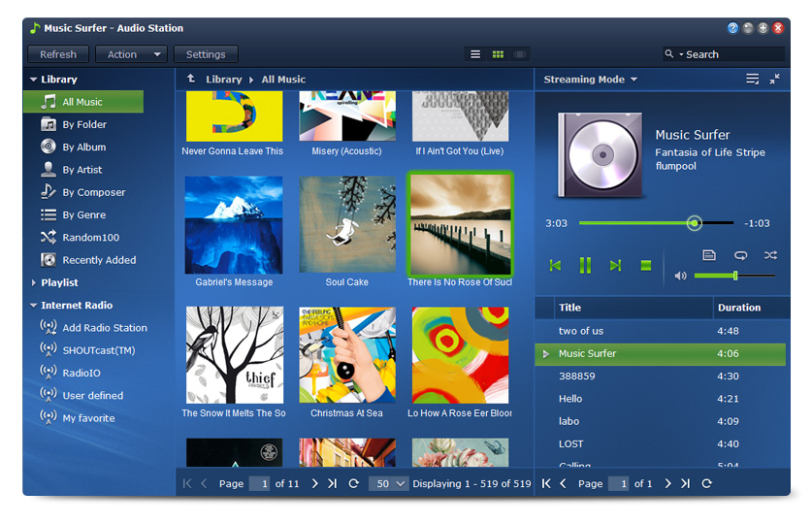
Task: Click the Refresh button
Action: coord(58,54)
